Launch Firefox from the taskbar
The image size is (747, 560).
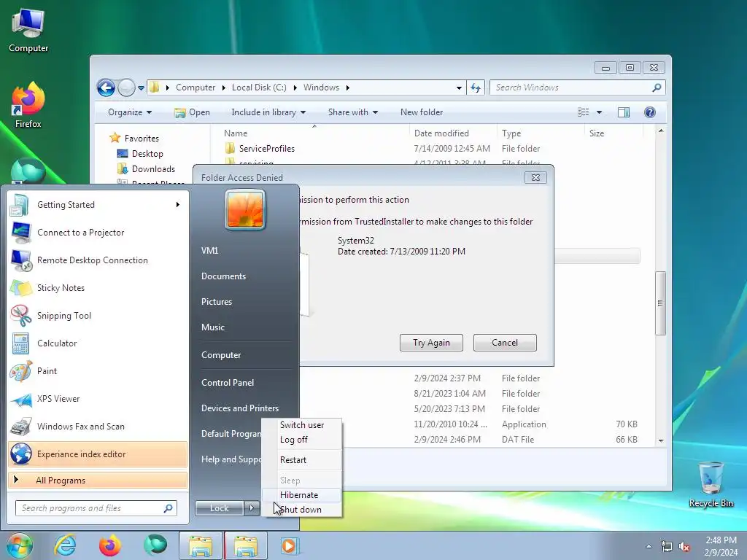[x=110, y=545]
